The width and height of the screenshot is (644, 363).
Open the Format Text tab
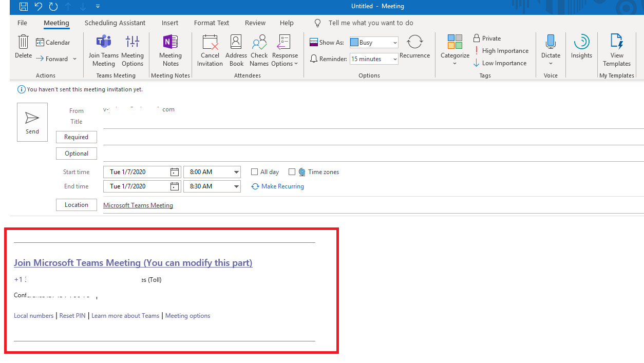coord(211,23)
